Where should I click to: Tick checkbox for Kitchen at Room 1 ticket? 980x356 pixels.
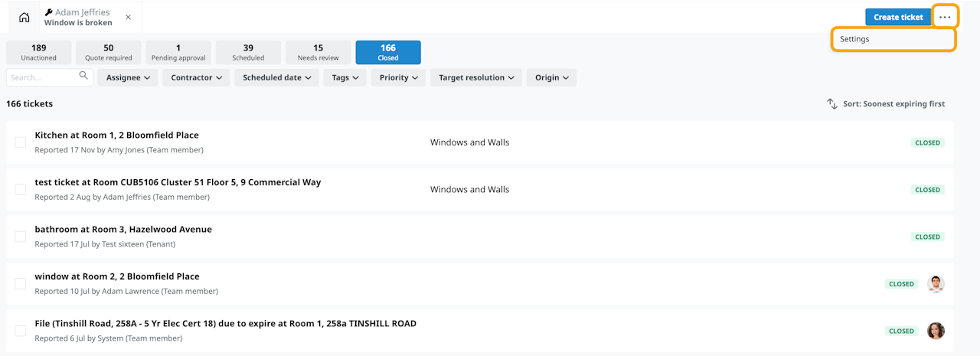[21, 142]
